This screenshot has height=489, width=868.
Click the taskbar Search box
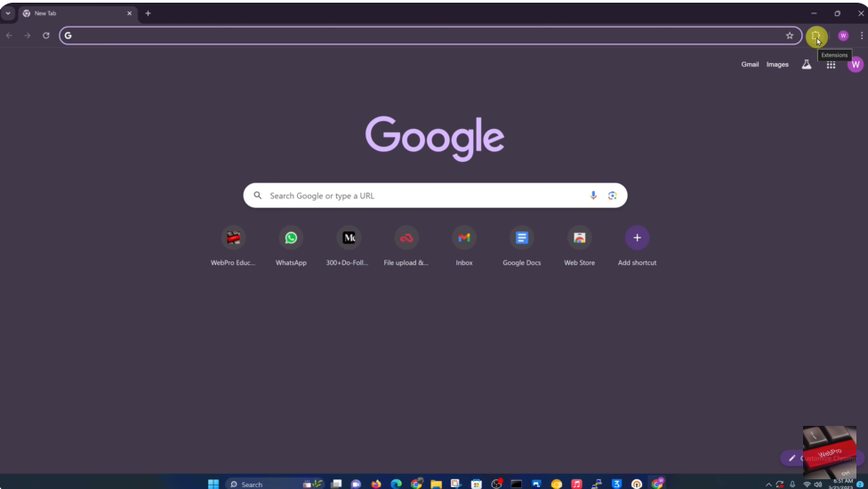point(274,484)
